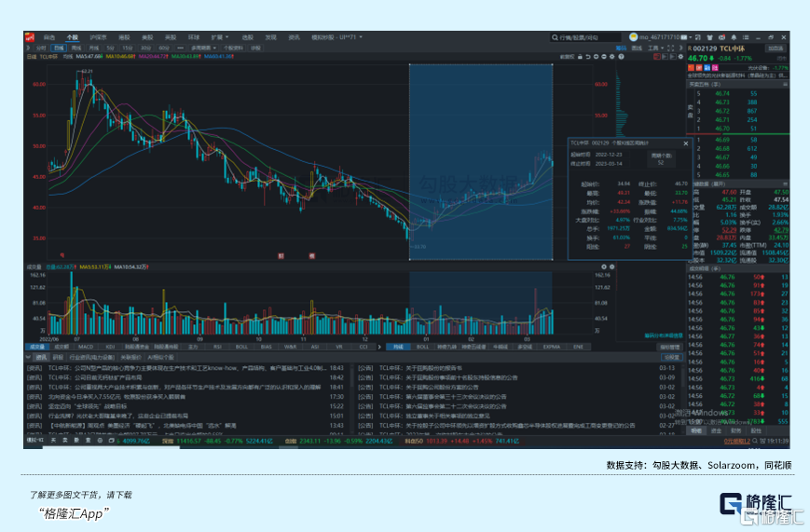Expand more periods with ellipsis button
Image resolution: width=810 pixels, height=532 pixels.
[x=180, y=48]
